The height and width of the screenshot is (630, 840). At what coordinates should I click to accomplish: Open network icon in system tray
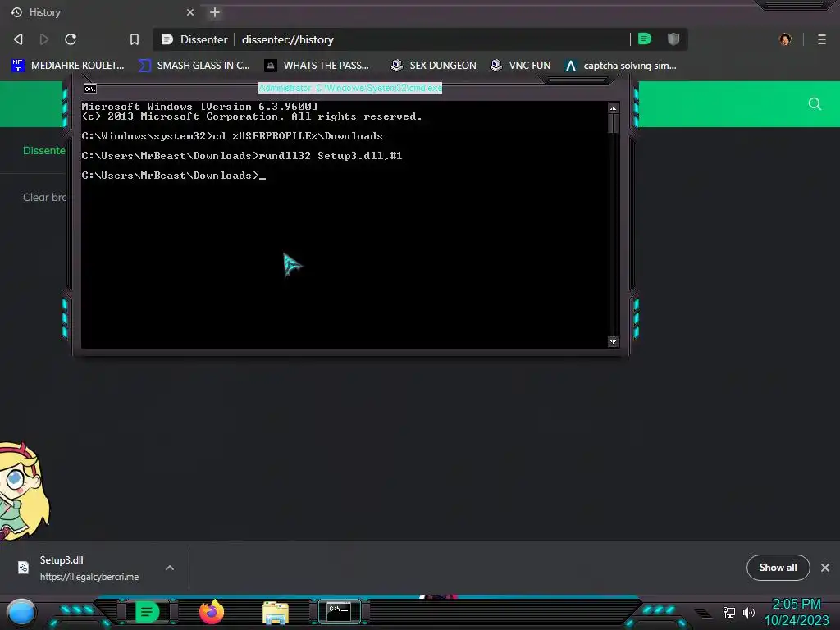coord(729,612)
